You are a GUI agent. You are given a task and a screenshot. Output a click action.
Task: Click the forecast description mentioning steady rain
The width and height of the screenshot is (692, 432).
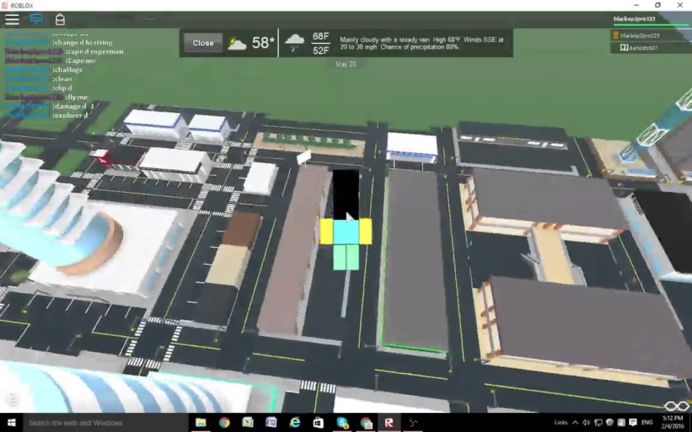[421, 43]
